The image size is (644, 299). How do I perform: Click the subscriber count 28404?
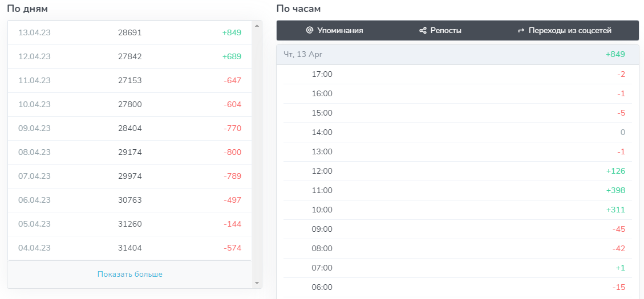[130, 128]
